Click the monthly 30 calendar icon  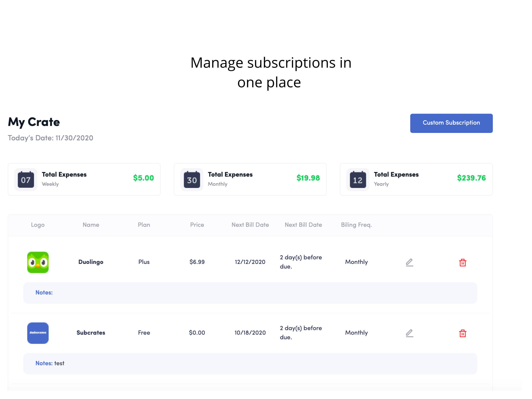(192, 179)
